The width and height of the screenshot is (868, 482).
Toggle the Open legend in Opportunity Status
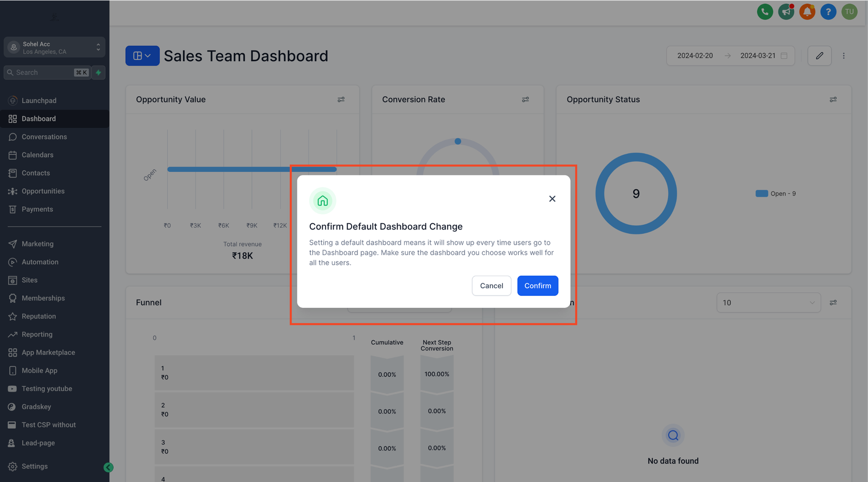775,194
